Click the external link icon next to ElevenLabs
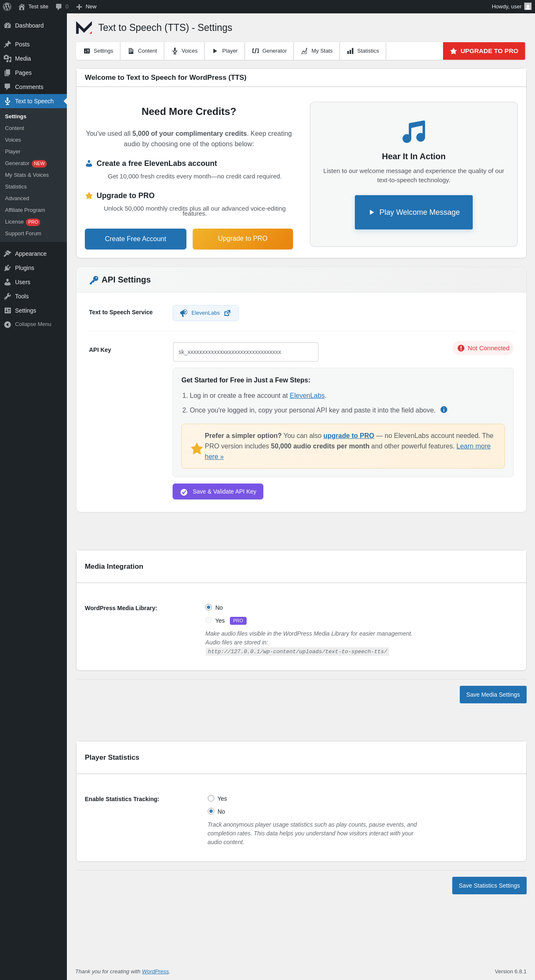 (x=227, y=313)
